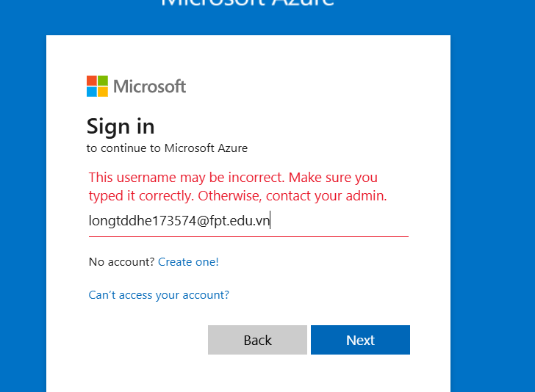Open 'Can't access your account?' link

click(159, 295)
